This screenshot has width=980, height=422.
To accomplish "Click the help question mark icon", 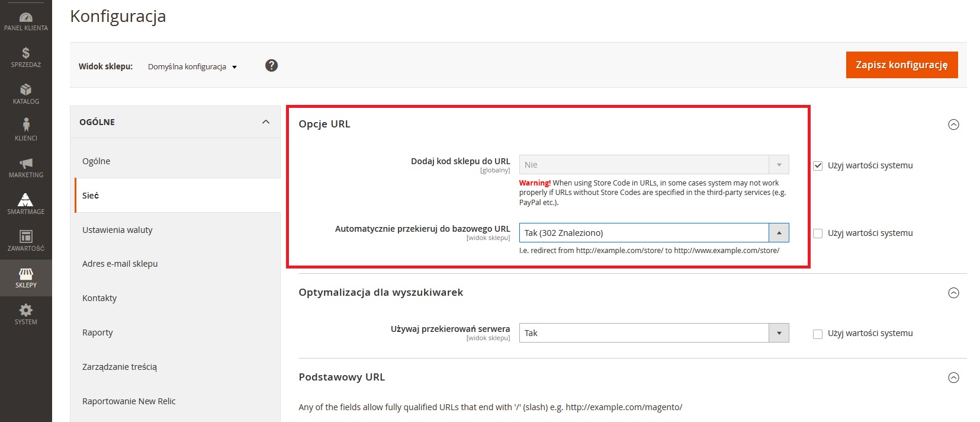I will coord(271,66).
